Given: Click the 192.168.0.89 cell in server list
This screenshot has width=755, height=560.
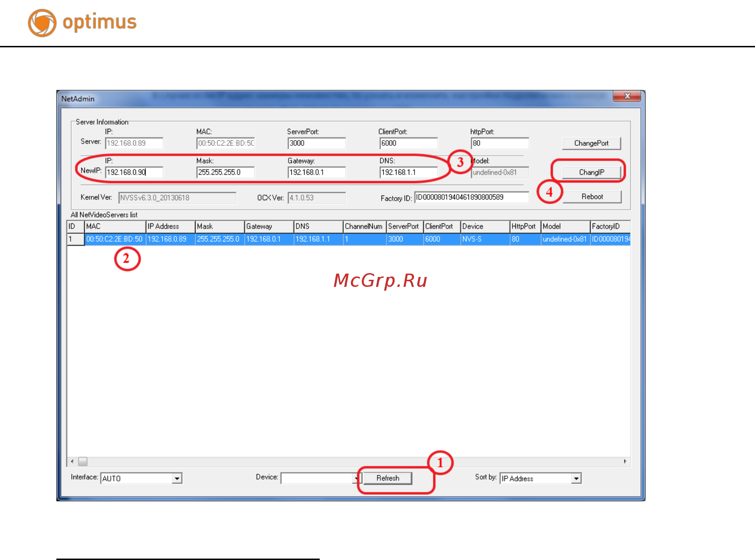Looking at the screenshot, I should (x=171, y=239).
